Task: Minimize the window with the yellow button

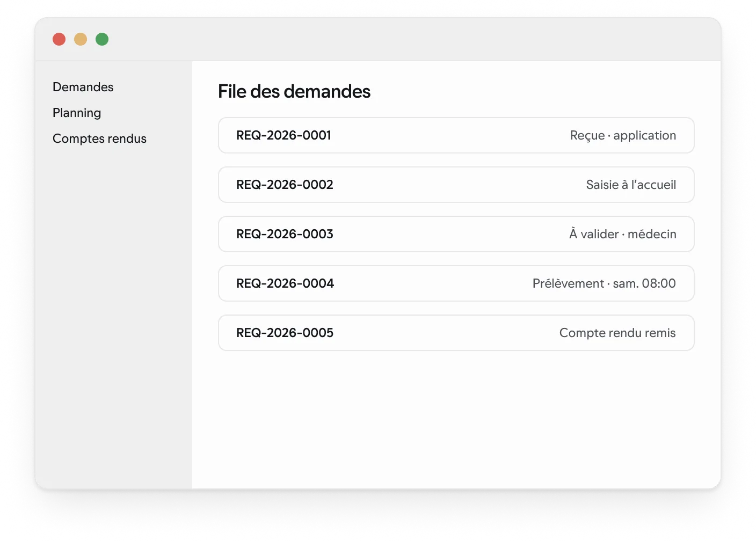Action: (81, 39)
